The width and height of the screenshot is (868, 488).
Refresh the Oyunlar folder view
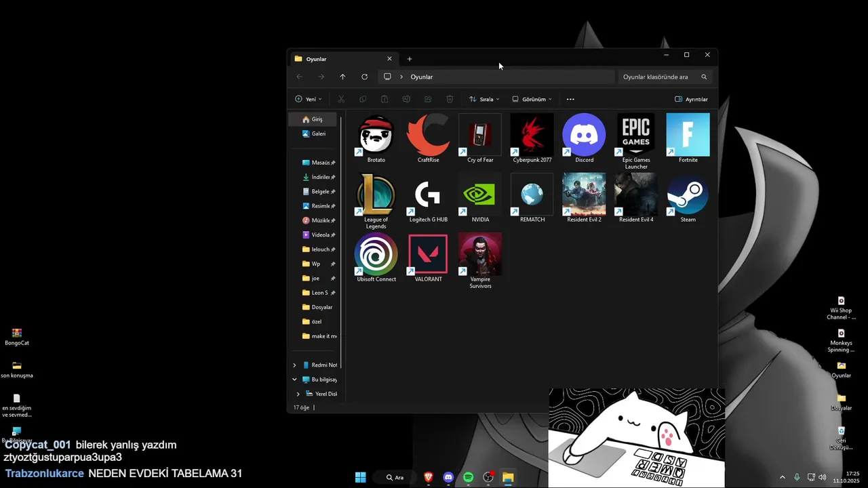(364, 77)
